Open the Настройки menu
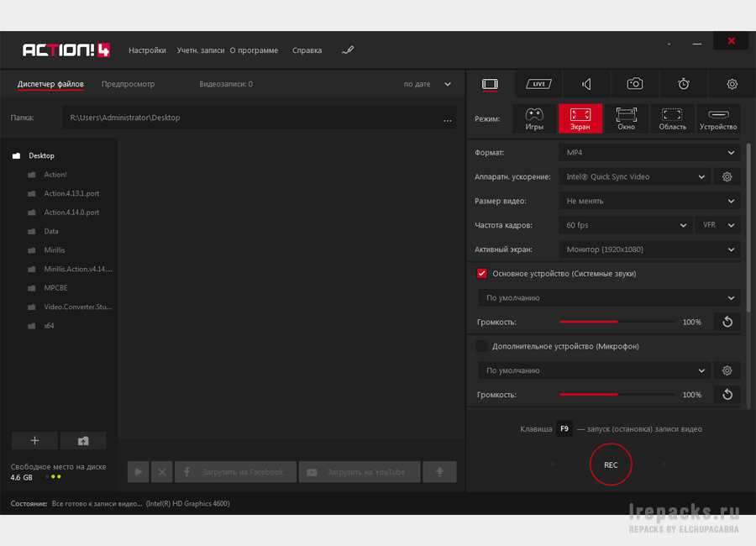Image resolution: width=756 pixels, height=546 pixels. pos(147,50)
